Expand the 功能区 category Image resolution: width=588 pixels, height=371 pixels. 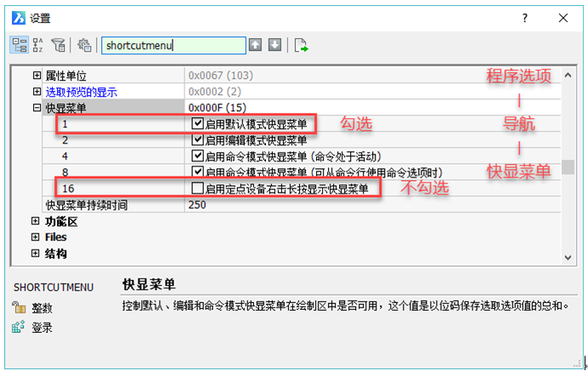(36, 222)
